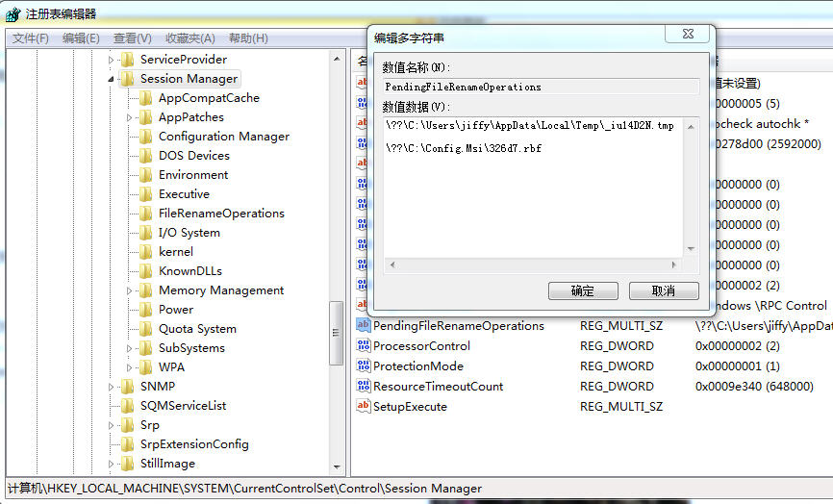Click the tree pane scroll down arrow
Screen dimensions: 833x504
point(337,466)
